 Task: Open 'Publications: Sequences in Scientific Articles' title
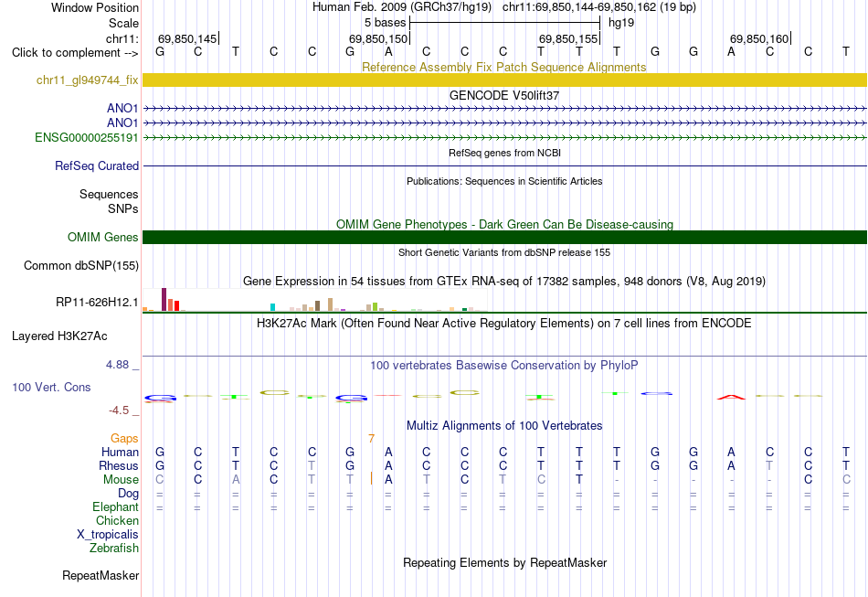pyautogui.click(x=504, y=181)
